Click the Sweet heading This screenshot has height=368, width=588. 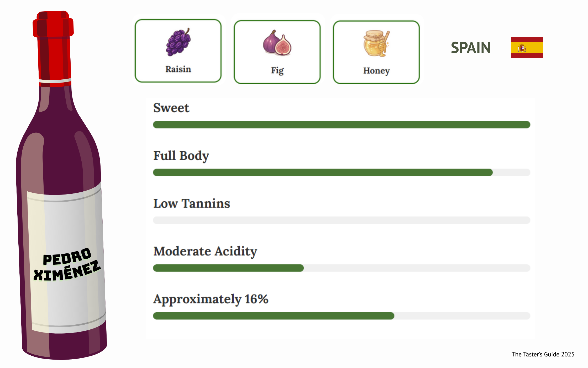pyautogui.click(x=171, y=108)
